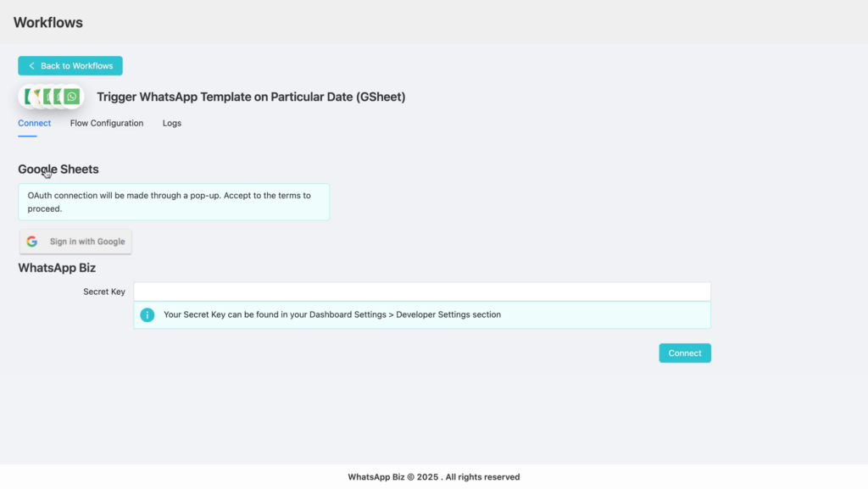Viewport: 868px width, 489px height.
Task: Focus the Secret Key input field
Action: (422, 292)
